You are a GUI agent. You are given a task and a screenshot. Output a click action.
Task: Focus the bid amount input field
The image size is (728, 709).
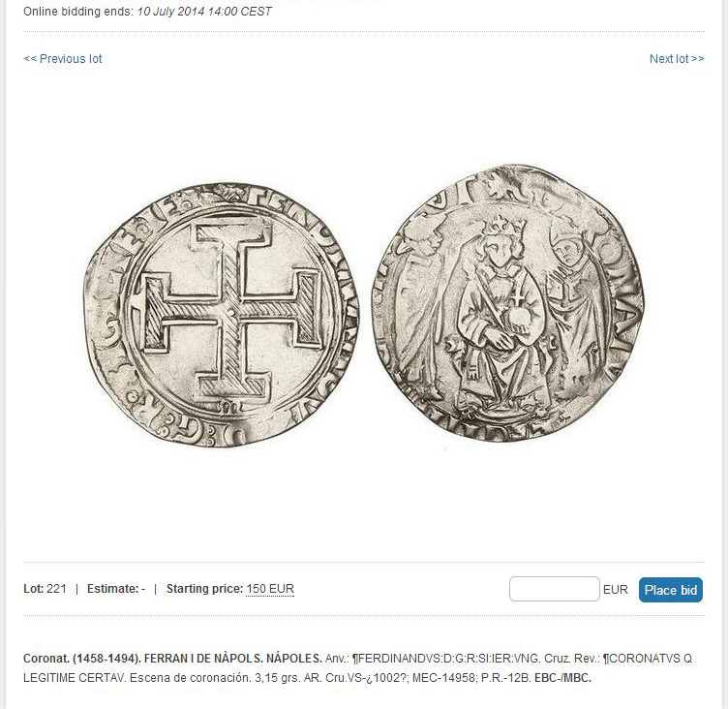click(x=555, y=589)
